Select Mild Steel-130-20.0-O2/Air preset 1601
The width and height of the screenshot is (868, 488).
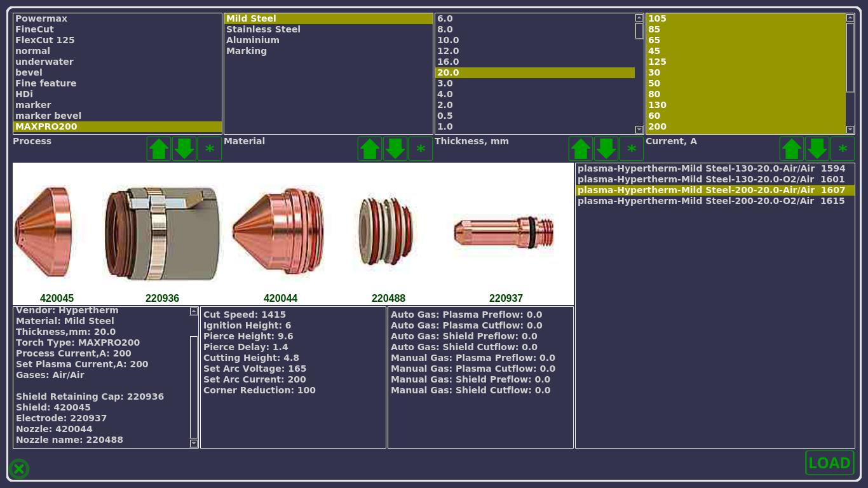pos(711,179)
